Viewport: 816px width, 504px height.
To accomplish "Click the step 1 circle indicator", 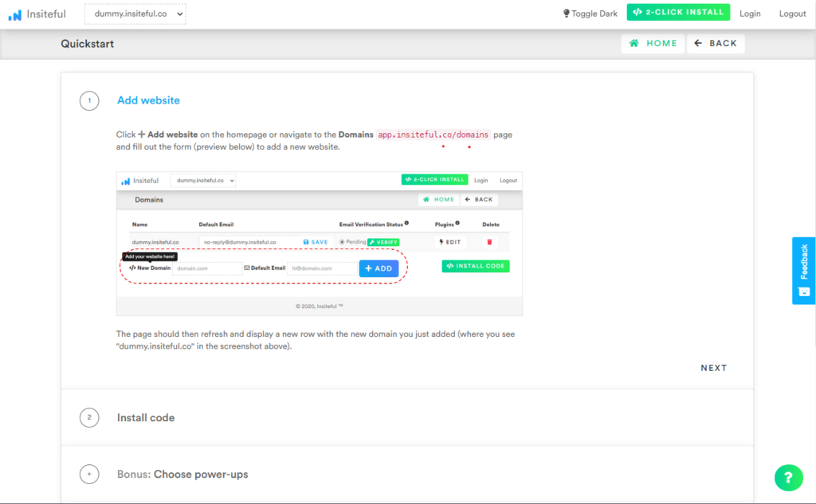I will pyautogui.click(x=89, y=100).
